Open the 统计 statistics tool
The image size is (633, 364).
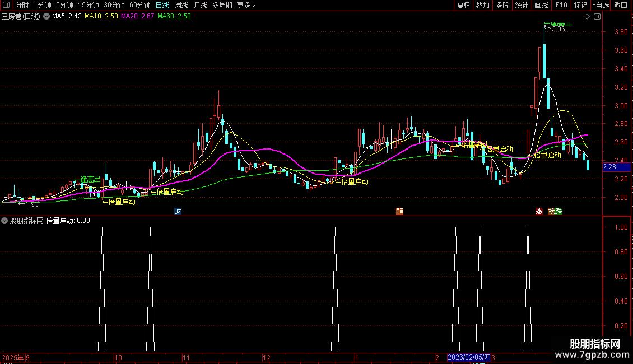click(522, 5)
